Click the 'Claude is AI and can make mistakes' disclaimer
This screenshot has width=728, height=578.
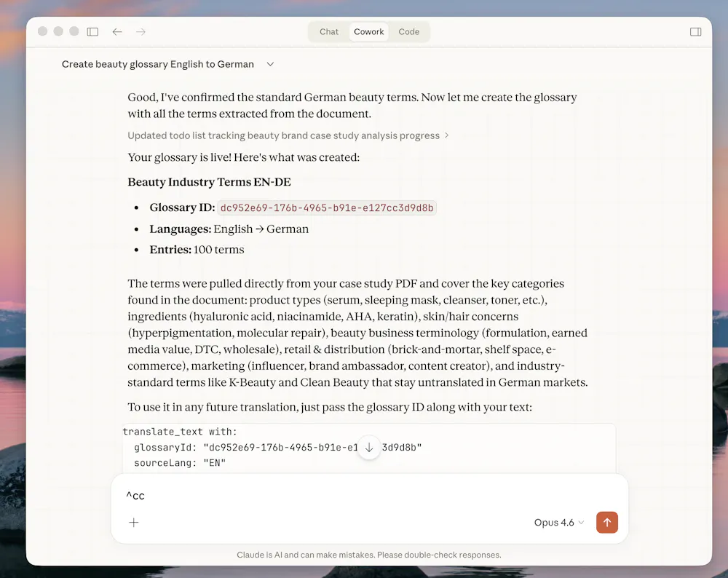pos(369,555)
